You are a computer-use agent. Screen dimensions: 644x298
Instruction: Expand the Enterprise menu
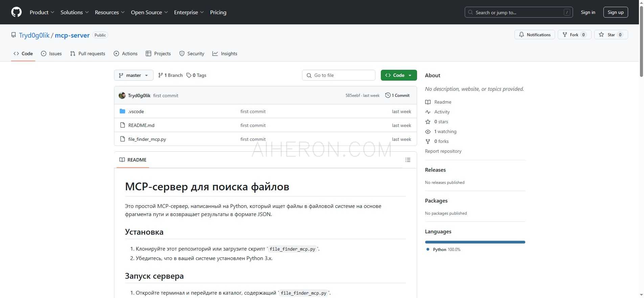(x=189, y=12)
